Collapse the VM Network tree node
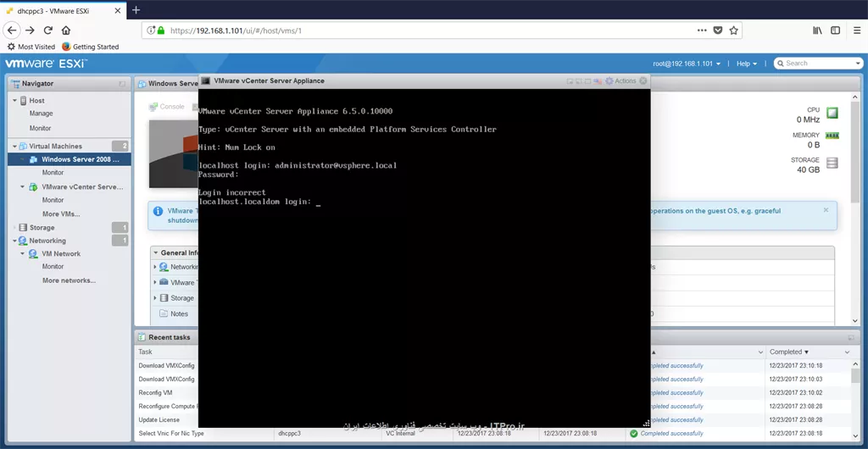This screenshot has height=449, width=868. [23, 254]
